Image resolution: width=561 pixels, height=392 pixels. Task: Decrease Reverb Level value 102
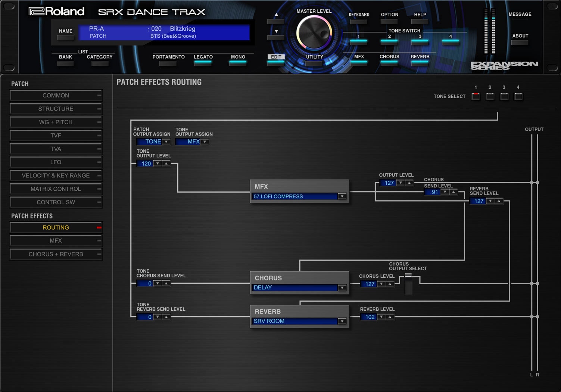[x=381, y=317]
